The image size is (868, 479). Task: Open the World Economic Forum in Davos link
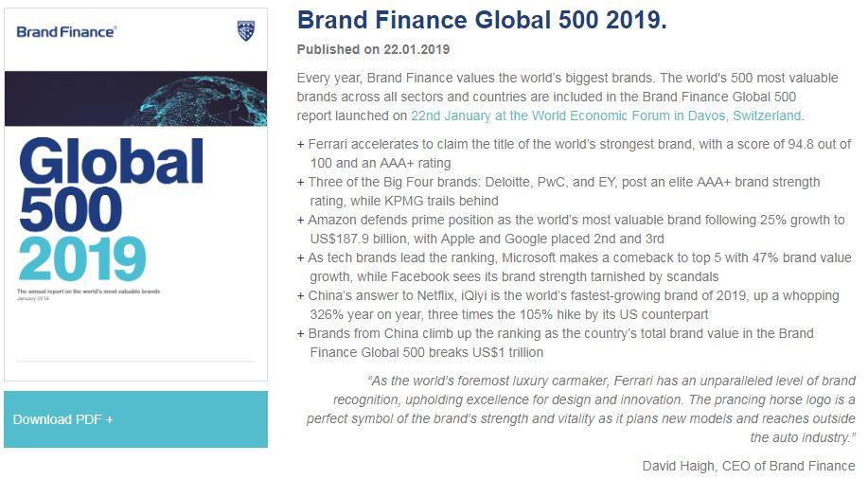[x=606, y=115]
